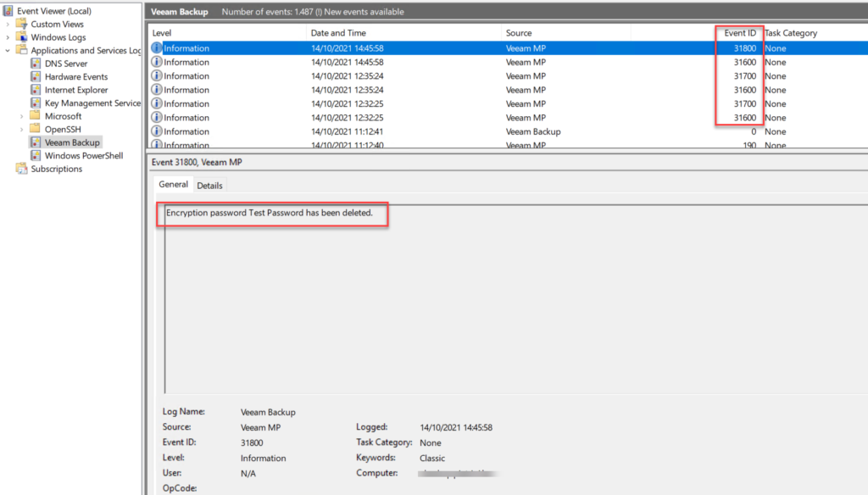Select the 14:45:58 row with event ID 31600
Viewport: 868px width, 495px height.
click(508, 62)
